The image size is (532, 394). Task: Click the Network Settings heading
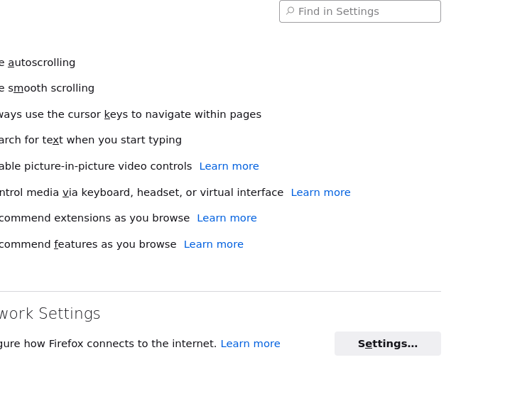pos(51,314)
